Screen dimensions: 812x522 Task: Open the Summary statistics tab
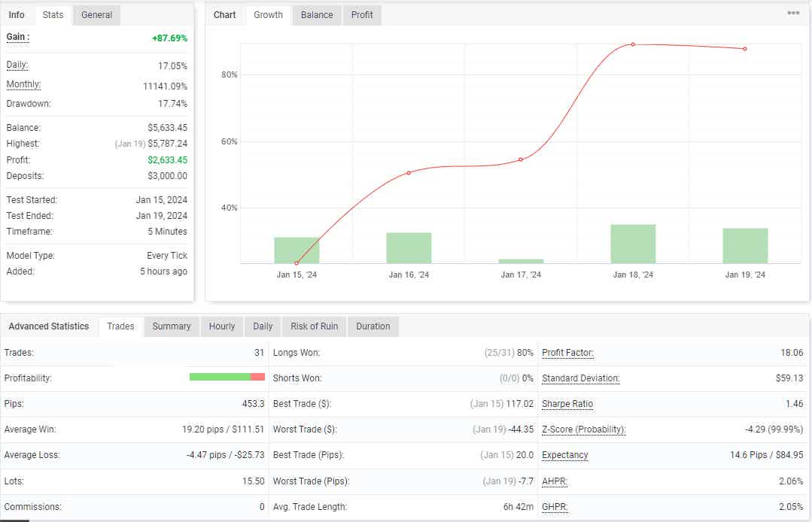pos(171,326)
